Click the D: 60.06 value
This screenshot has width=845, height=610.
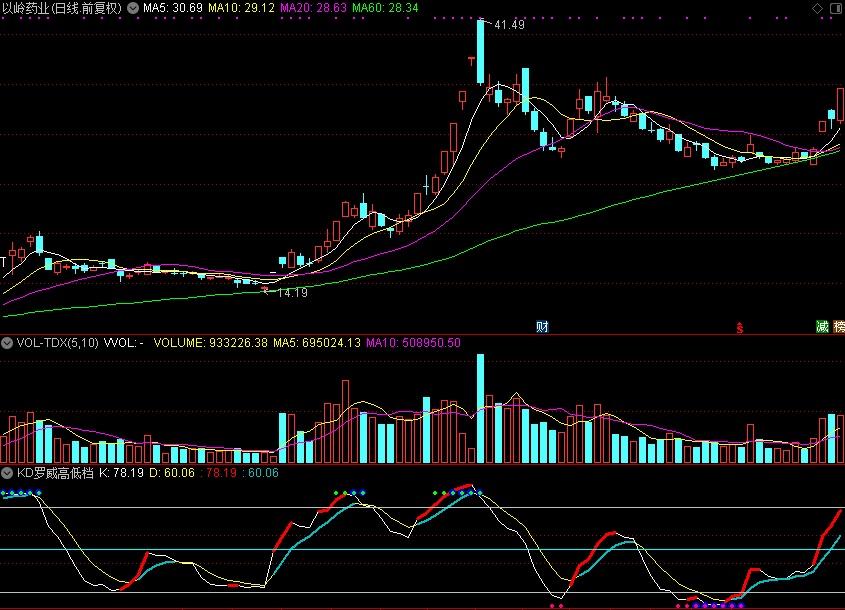pyautogui.click(x=172, y=473)
